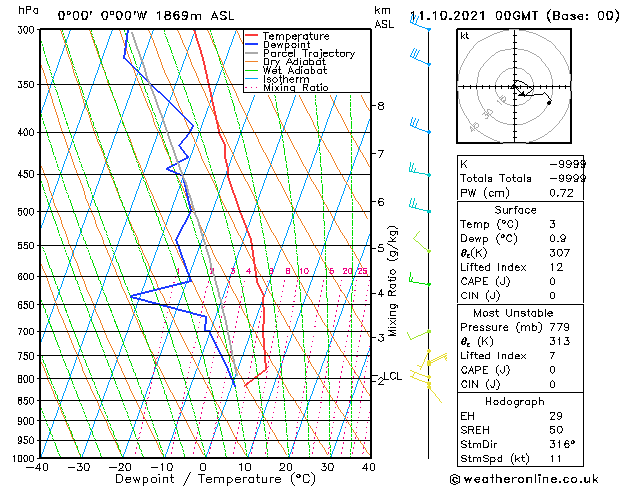Click the Most Unstable θe value 313
The image size is (629, 486).
[x=560, y=341]
